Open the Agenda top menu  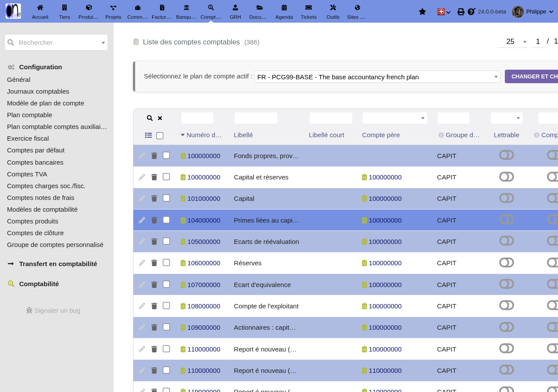point(284,12)
